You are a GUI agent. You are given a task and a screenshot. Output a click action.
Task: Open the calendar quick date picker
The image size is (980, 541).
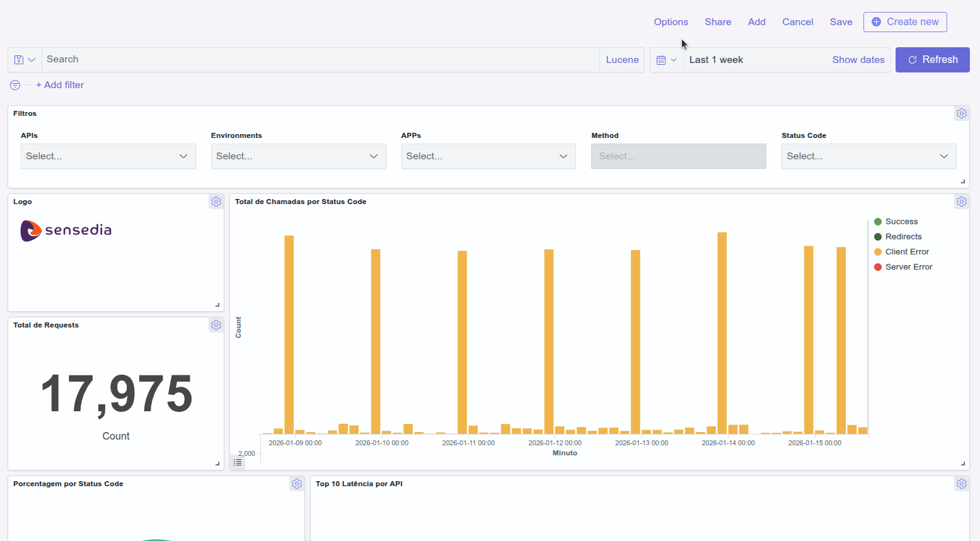point(666,60)
